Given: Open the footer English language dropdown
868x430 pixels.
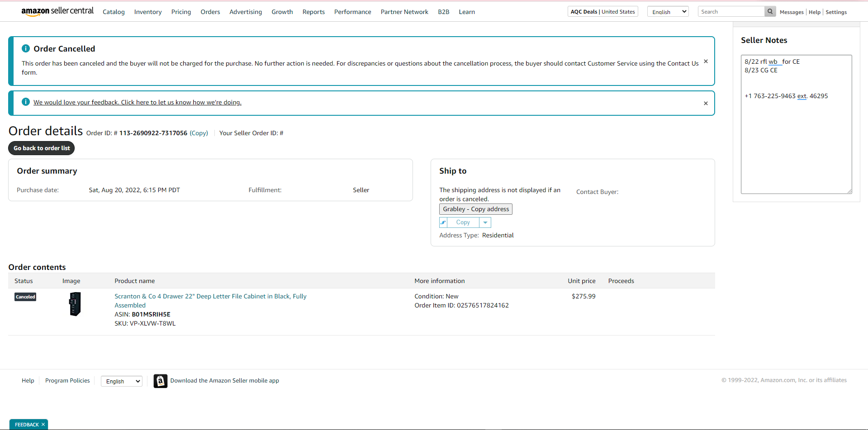Looking at the screenshot, I should pyautogui.click(x=122, y=381).
